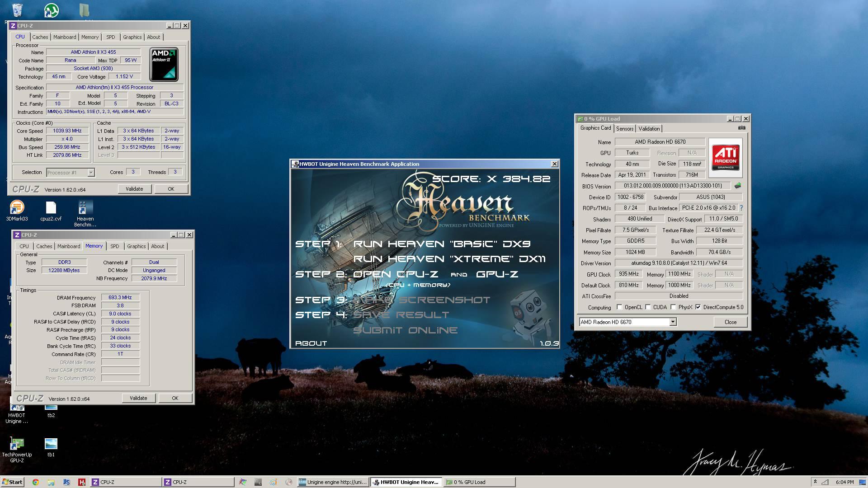The width and height of the screenshot is (868, 488).
Task: Click the BIOS Version field in GPU-Z
Action: [x=672, y=186]
